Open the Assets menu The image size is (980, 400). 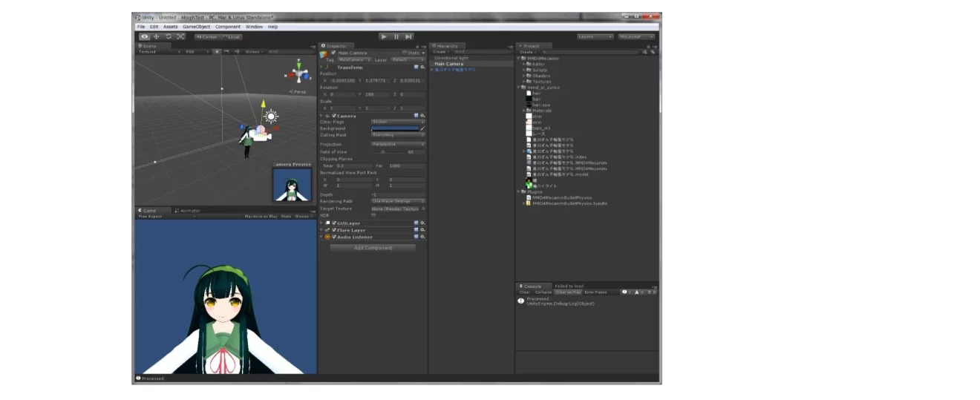pos(170,27)
